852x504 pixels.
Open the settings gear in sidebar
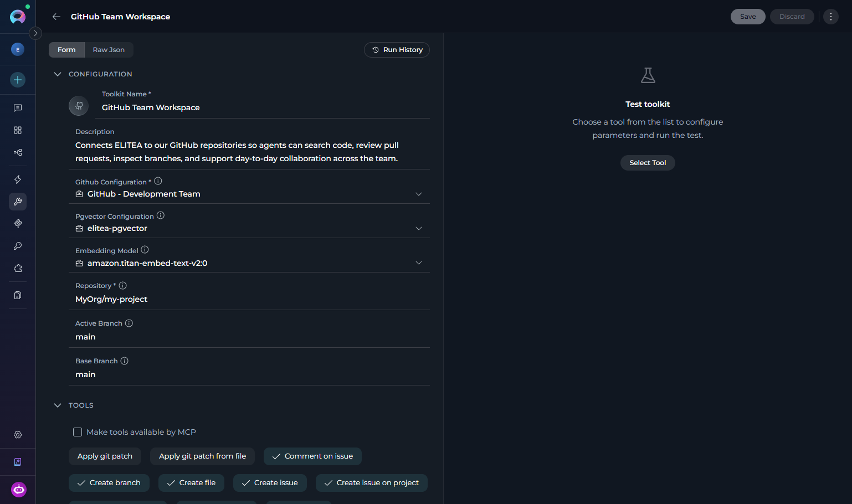(18, 435)
